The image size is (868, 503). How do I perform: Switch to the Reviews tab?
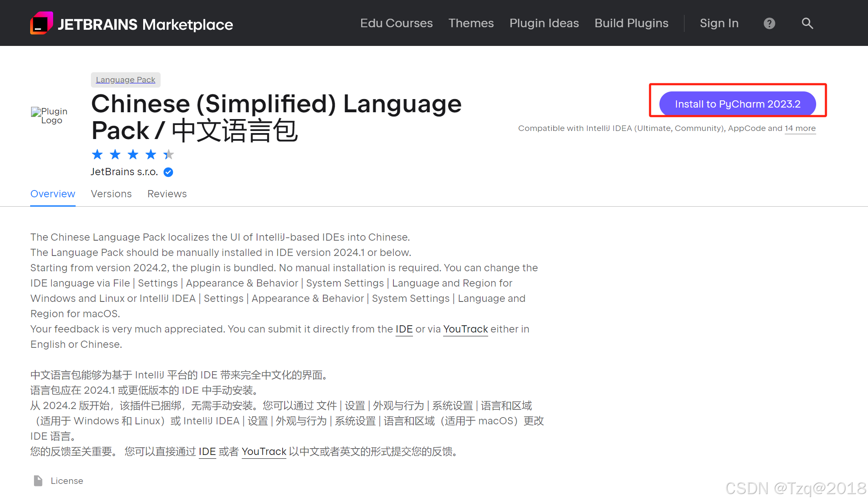tap(167, 194)
